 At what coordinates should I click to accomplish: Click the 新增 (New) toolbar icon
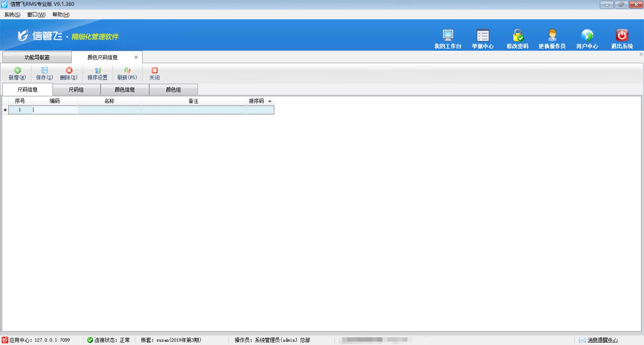coord(17,71)
